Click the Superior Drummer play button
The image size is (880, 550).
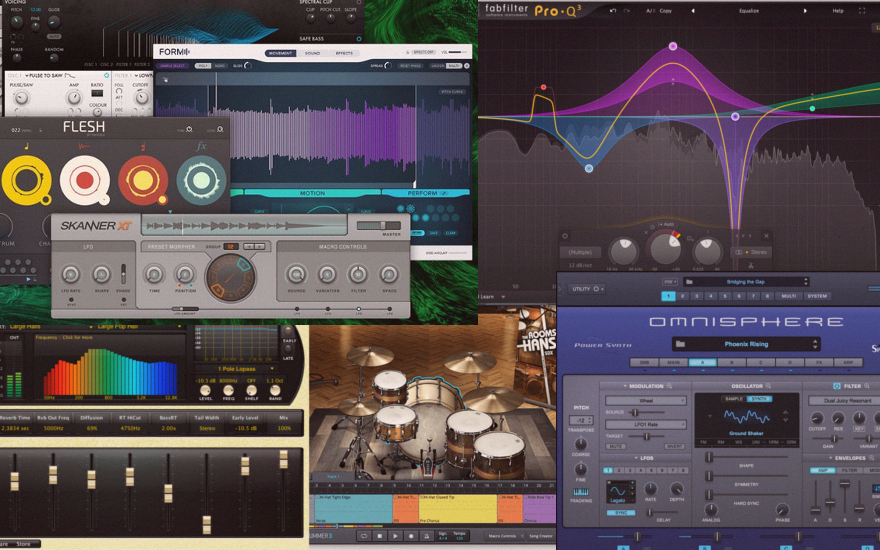point(395,536)
